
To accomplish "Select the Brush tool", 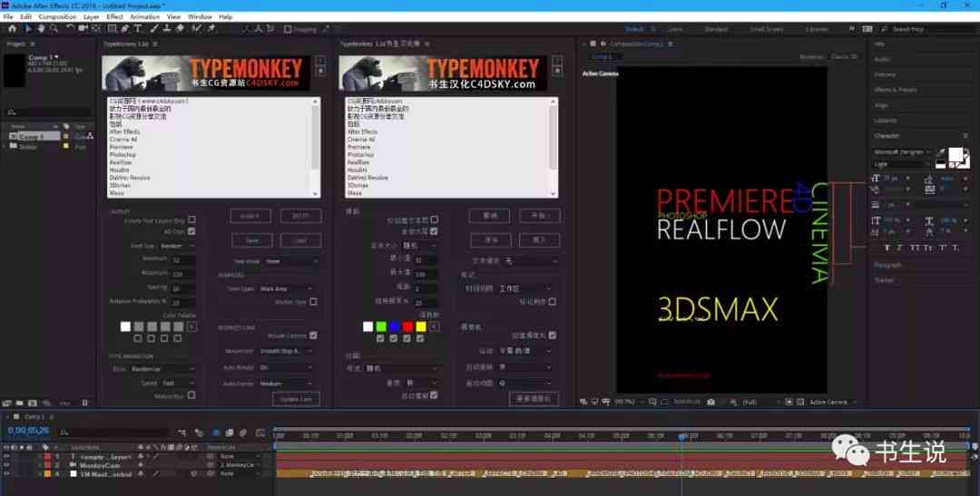I will (153, 29).
